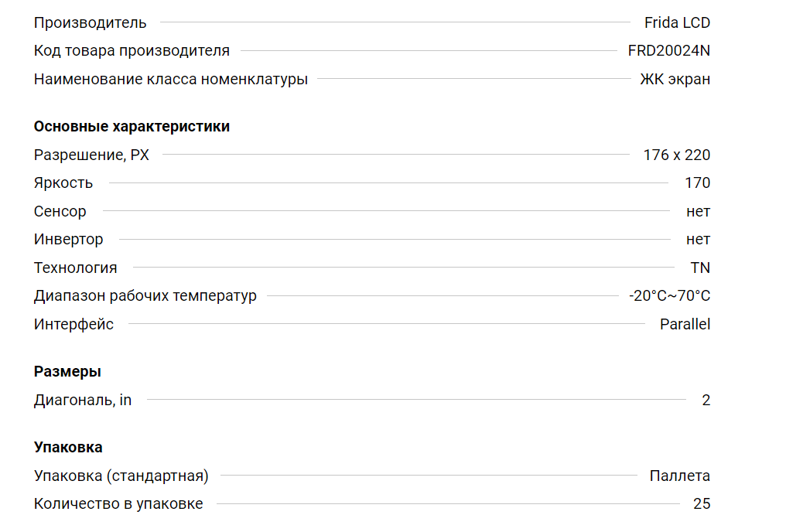
Task: Select the Паллета packaging value
Action: coord(679,476)
